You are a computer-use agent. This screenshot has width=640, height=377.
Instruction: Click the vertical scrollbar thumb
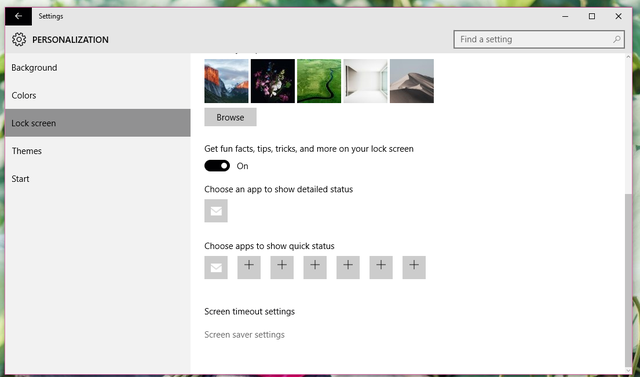coord(628,280)
